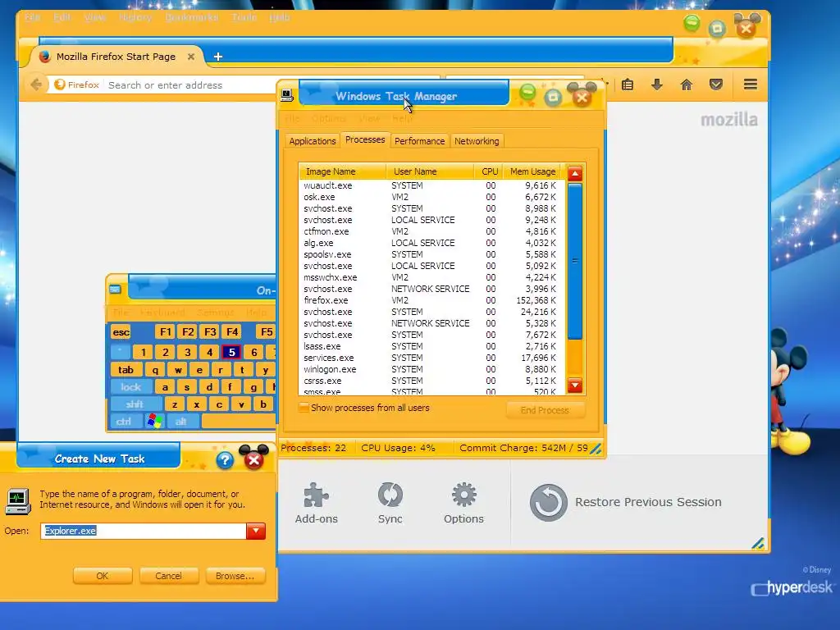
Task: Toggle the shft key on screen keyboard
Action: (135, 404)
